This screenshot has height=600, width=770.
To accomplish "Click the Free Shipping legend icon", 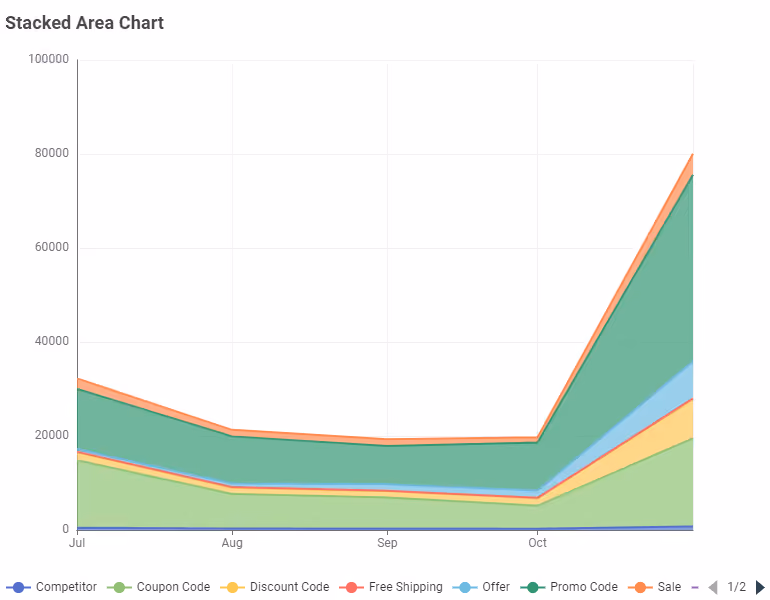I will (352, 587).
